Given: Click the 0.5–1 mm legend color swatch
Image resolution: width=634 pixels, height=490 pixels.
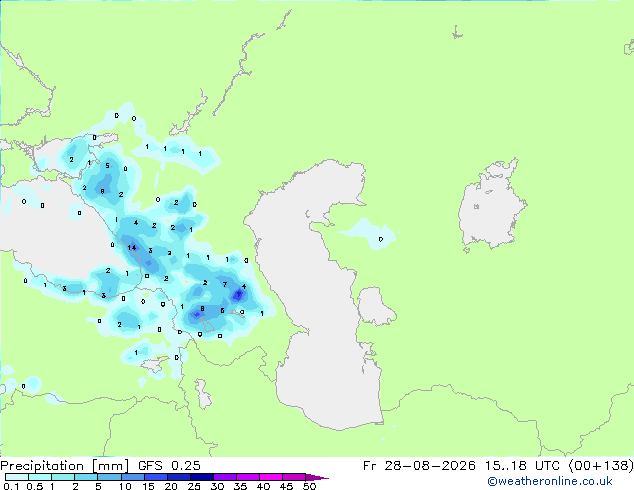Looking at the screenshot, I should 40,477.
